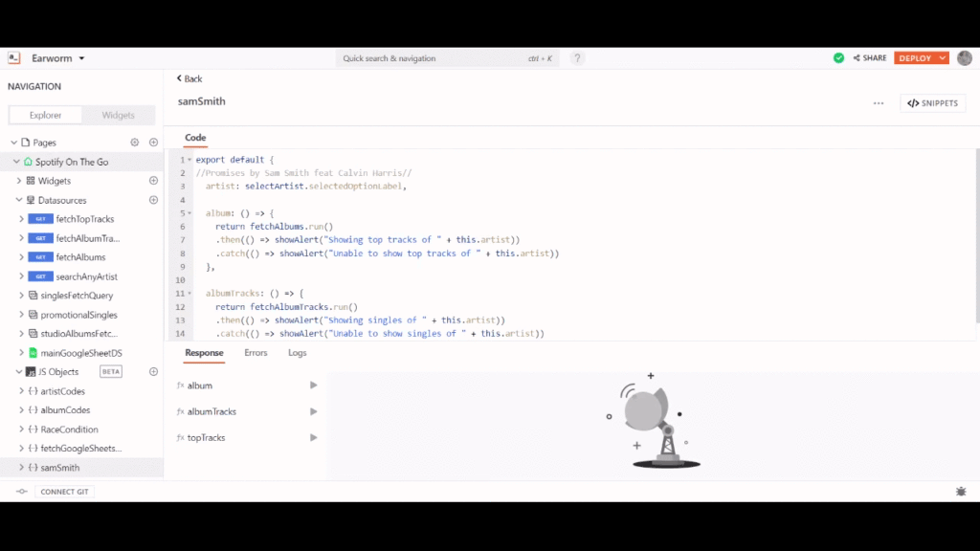Switch to the Explorer tab
The width and height of the screenshot is (980, 551).
45,115
